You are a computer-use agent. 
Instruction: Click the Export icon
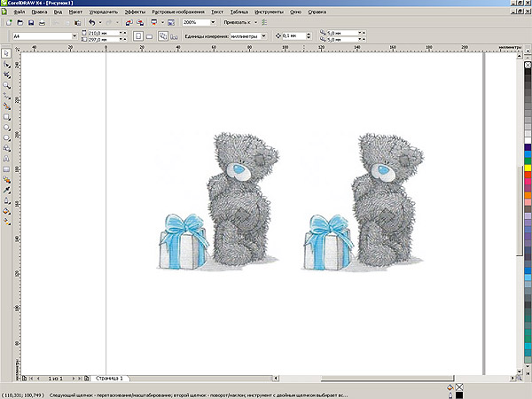tap(140, 22)
